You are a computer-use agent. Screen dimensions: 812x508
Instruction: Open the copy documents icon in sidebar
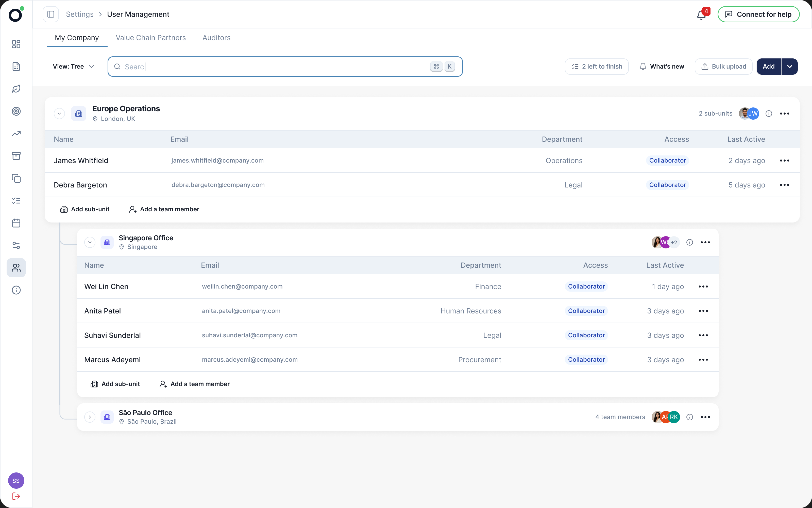pyautogui.click(x=16, y=178)
